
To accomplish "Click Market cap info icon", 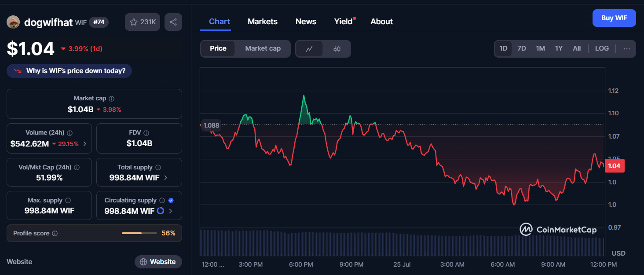I will pos(112,99).
